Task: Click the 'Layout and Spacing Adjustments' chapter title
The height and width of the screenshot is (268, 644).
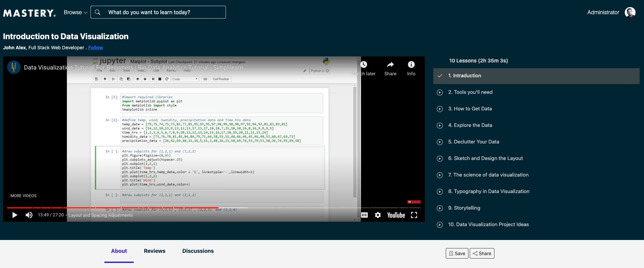Action: click(101, 215)
